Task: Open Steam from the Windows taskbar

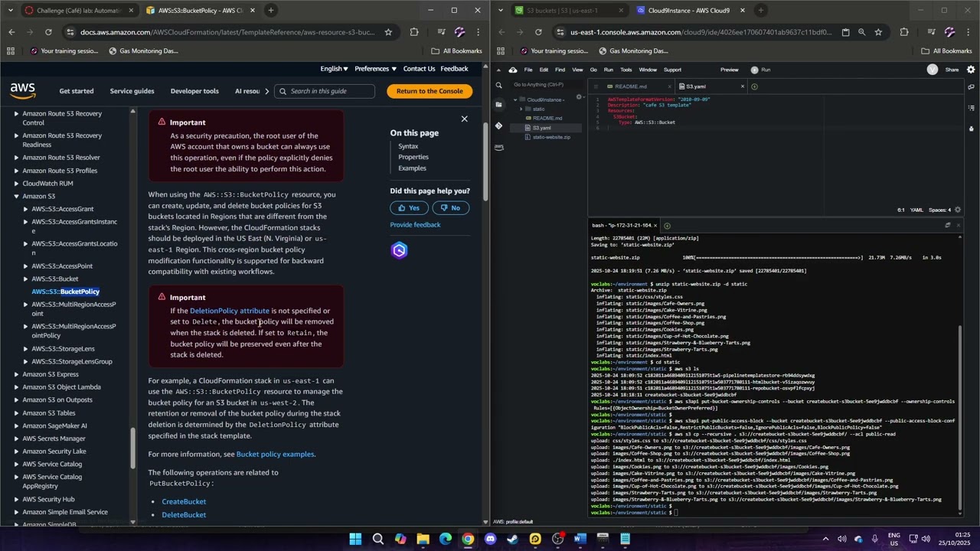Action: pyautogui.click(x=512, y=539)
